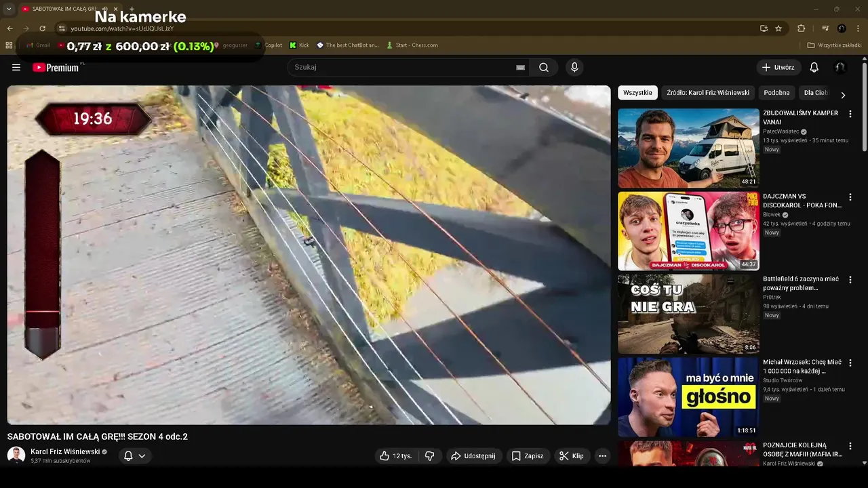Open options for ZBUDOWALIŚMY KAMPER VANA video
The width and height of the screenshot is (868, 488).
[x=850, y=114]
